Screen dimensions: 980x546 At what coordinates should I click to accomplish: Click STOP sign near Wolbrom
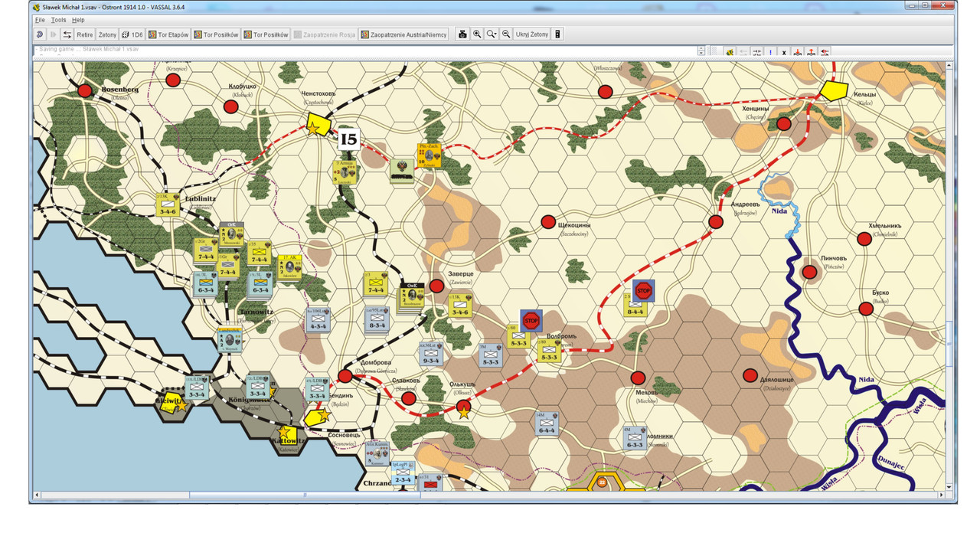pos(531,319)
